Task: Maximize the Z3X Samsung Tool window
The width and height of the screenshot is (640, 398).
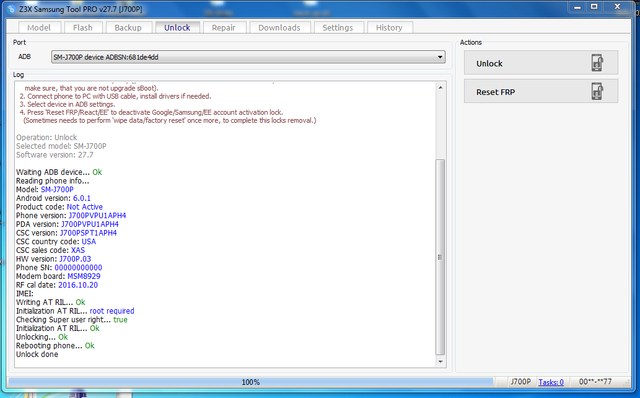Action: [594, 7]
